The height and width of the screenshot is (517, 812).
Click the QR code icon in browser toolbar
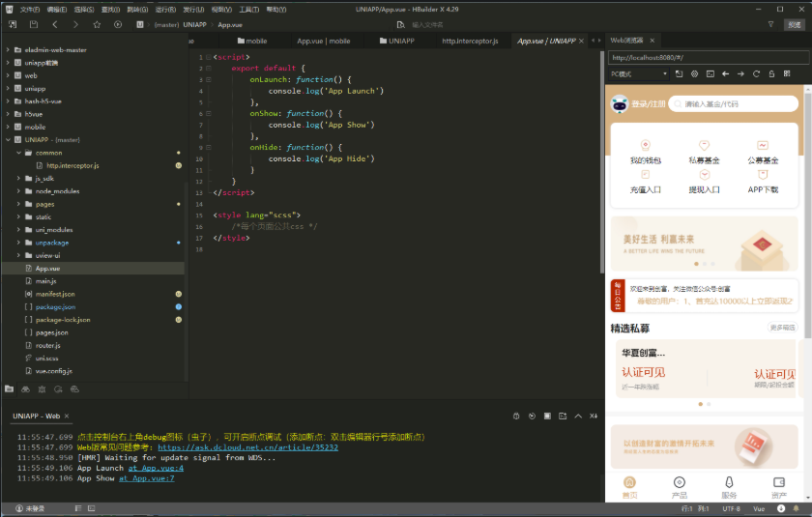pos(787,74)
